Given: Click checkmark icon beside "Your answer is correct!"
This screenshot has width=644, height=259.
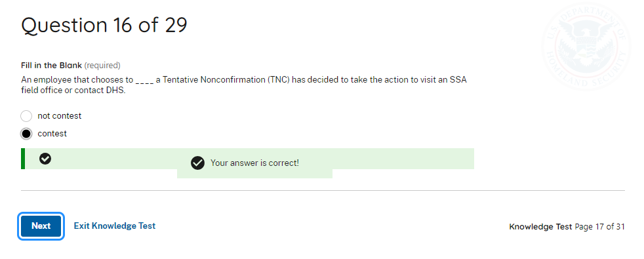Looking at the screenshot, I should (197, 163).
